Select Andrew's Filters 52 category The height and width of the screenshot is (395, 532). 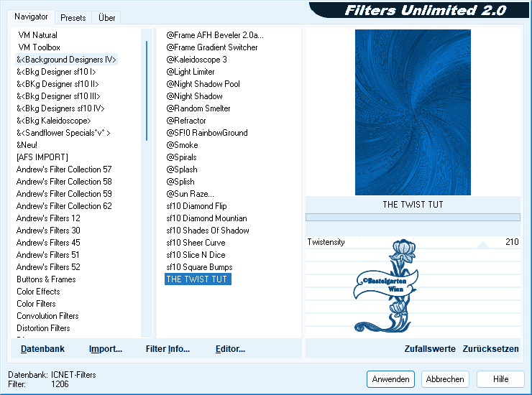[48, 267]
